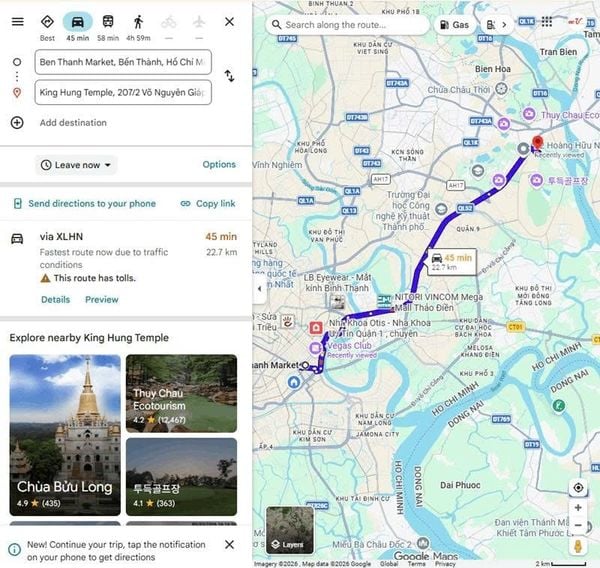Open route Details
This screenshot has width=600, height=568.
(x=55, y=299)
